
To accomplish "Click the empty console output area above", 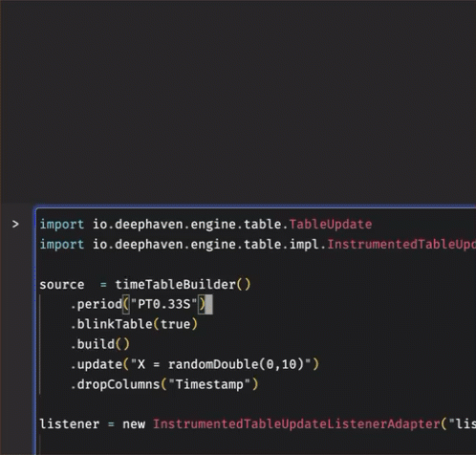I will pos(238,102).
